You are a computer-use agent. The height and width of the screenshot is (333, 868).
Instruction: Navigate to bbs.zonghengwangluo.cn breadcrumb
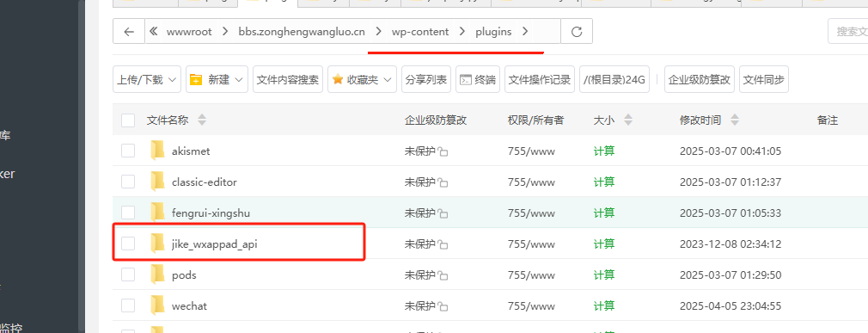(x=302, y=32)
